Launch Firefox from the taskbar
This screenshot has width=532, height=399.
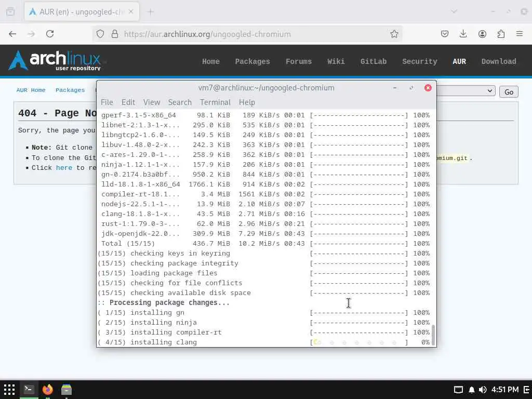[x=48, y=390]
